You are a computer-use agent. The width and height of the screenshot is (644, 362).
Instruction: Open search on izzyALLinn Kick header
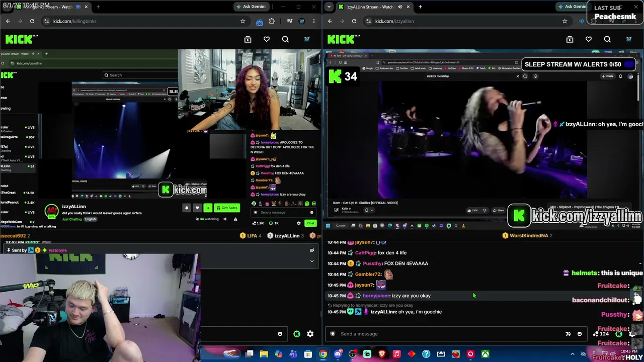click(x=607, y=39)
